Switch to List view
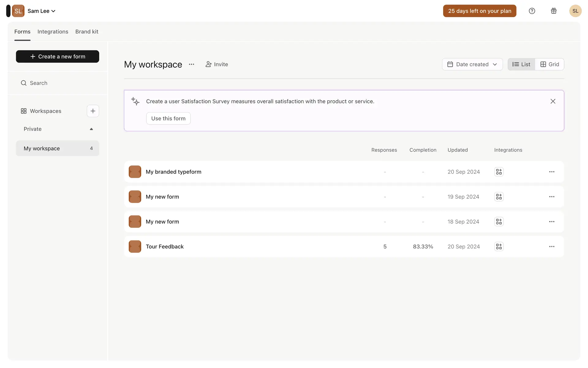The height and width of the screenshot is (368, 588). click(521, 64)
